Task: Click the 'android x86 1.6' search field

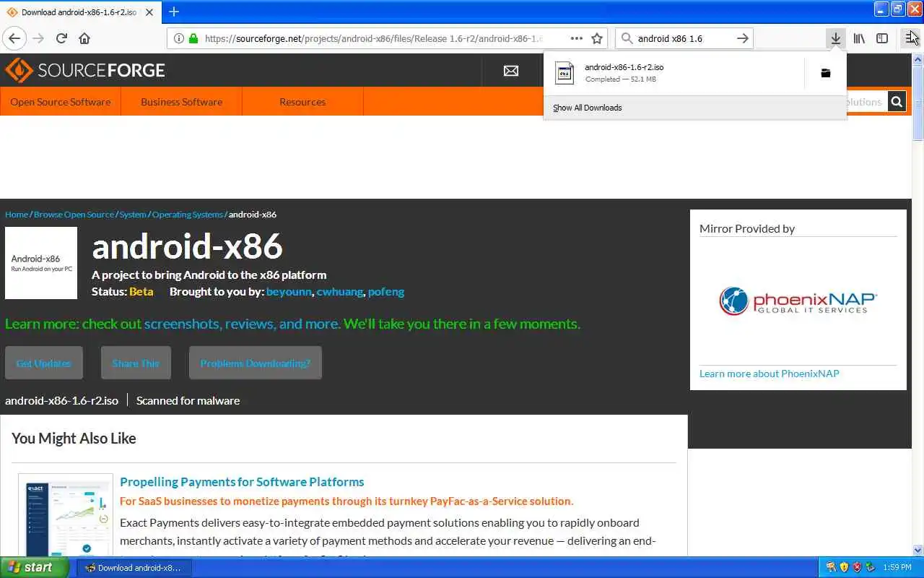Action: 683,38
